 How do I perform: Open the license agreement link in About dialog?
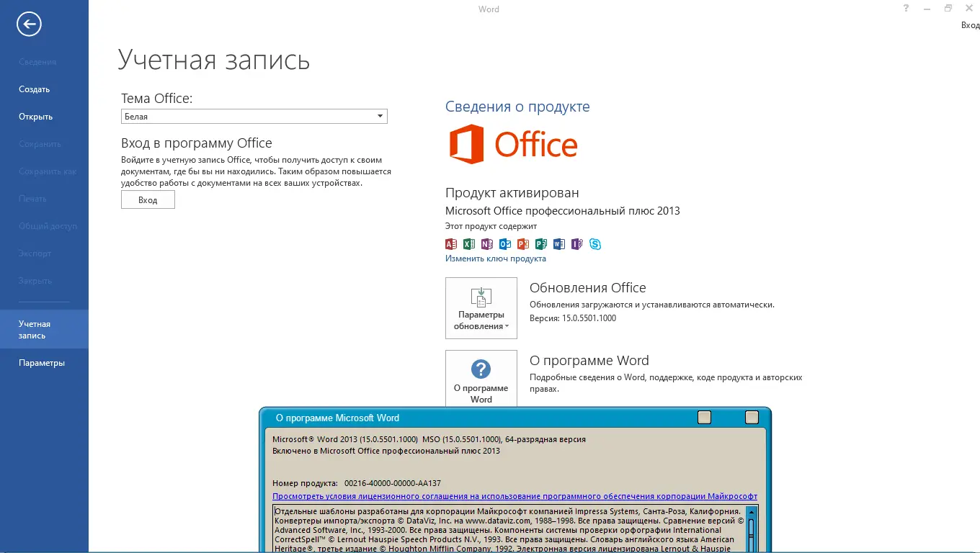pyautogui.click(x=514, y=496)
